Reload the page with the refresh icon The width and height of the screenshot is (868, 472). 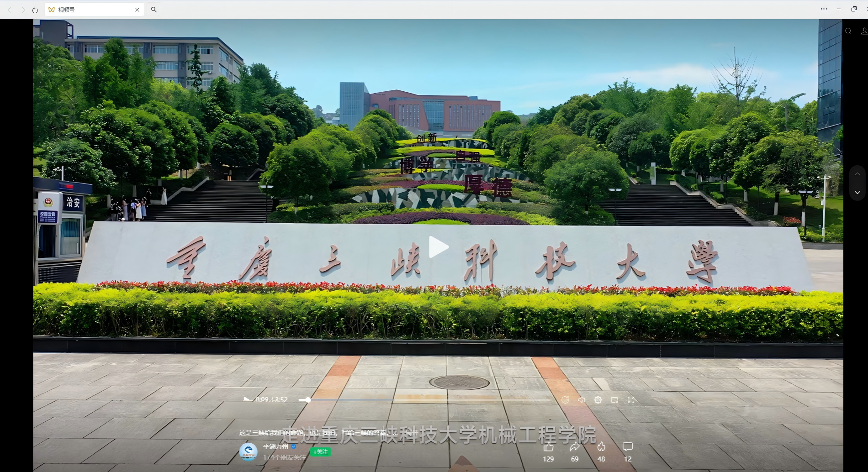pos(35,10)
